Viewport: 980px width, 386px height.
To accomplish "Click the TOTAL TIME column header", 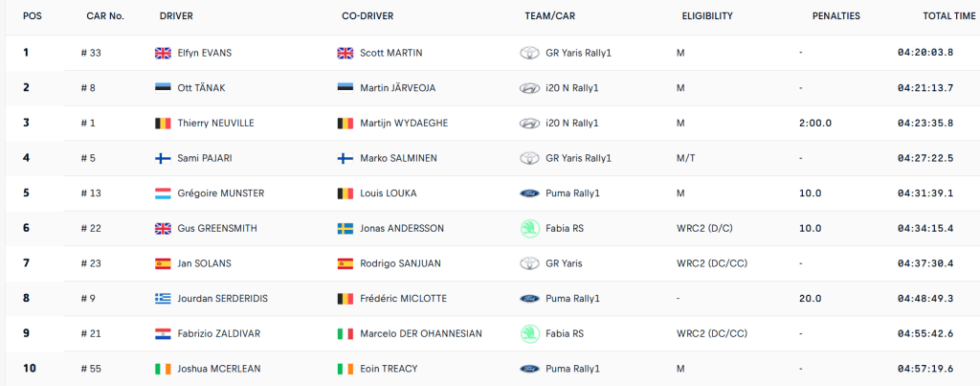I will tap(949, 16).
